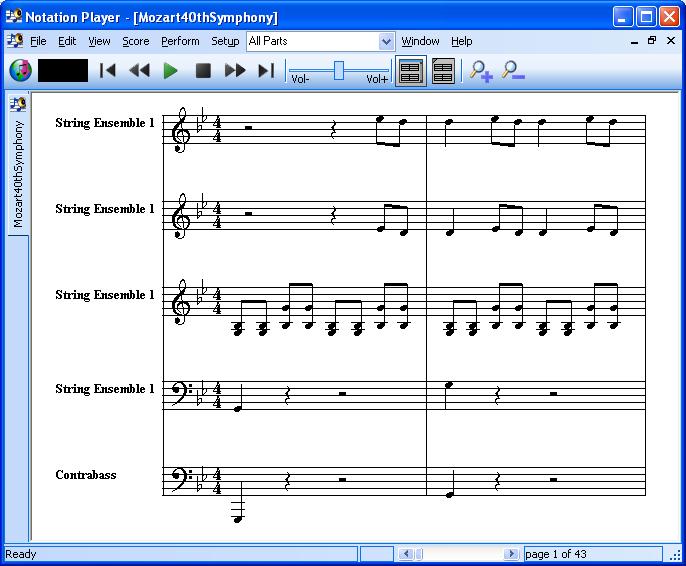The width and height of the screenshot is (686, 566).
Task: Click the black time display box
Action: pyautogui.click(x=63, y=70)
